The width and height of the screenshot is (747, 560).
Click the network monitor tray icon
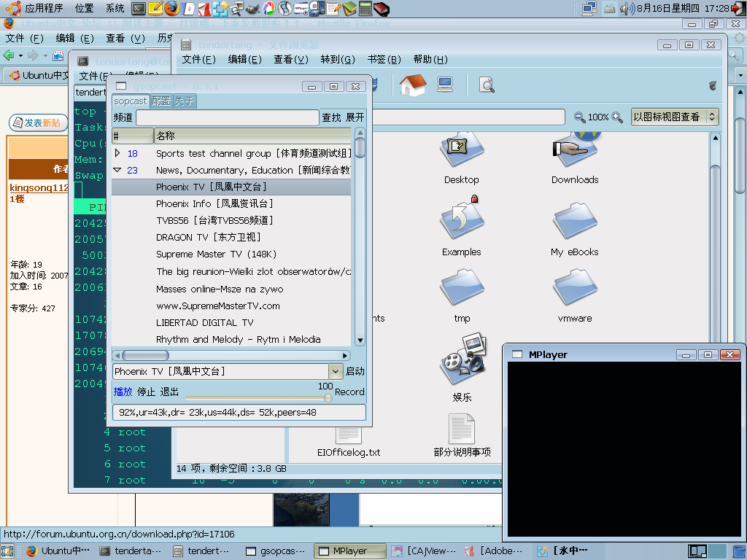[x=589, y=8]
